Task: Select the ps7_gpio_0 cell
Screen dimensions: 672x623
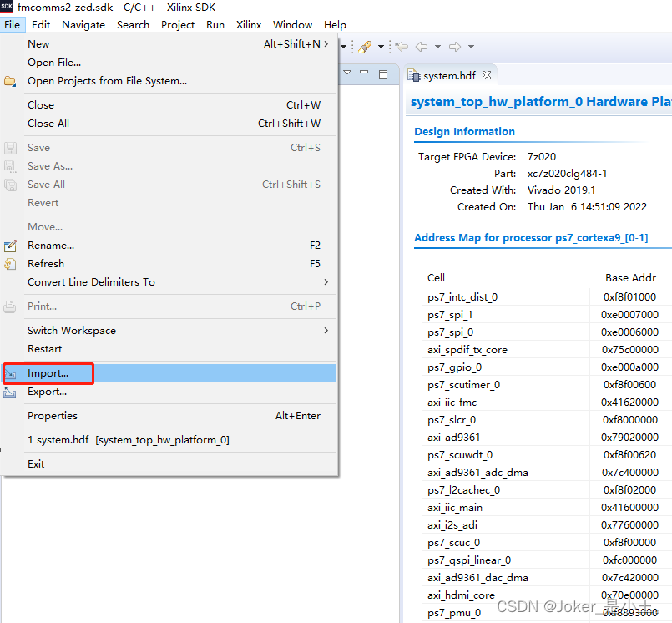Action: pos(454,367)
